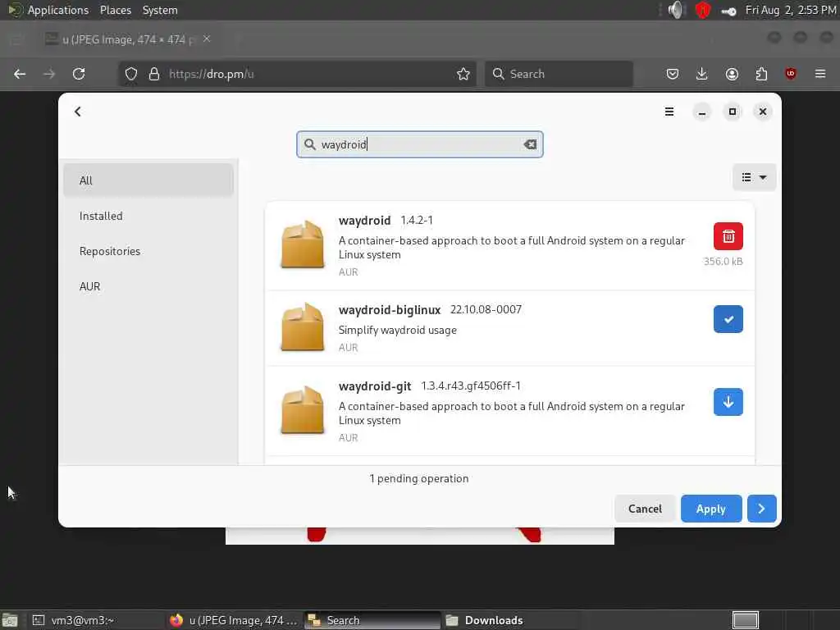Screen dimensions: 840x630
Task: Click the magnifier icon in search field
Action: [x=309, y=144]
